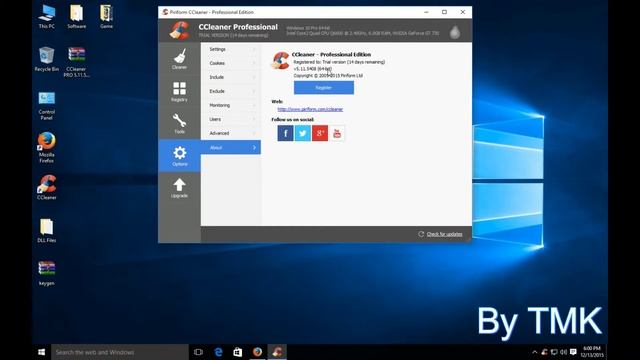This screenshot has width=640, height=360.
Task: Minimize the CCleaner window
Action: point(426,12)
